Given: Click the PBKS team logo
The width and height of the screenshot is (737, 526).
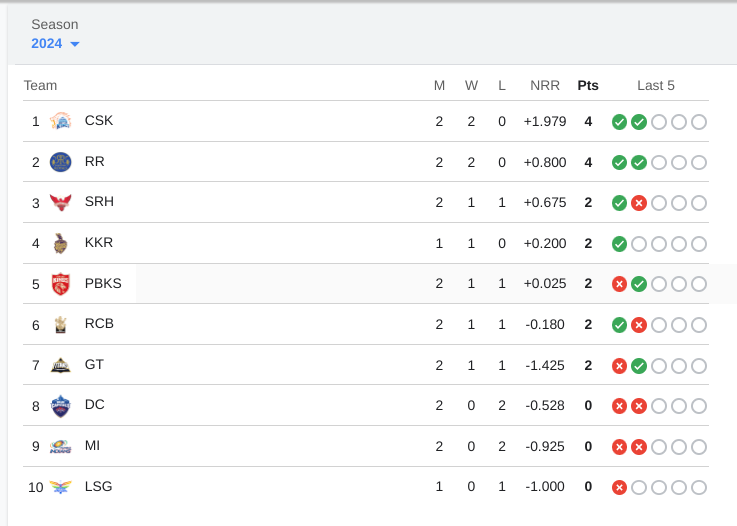Looking at the screenshot, I should click(61, 284).
